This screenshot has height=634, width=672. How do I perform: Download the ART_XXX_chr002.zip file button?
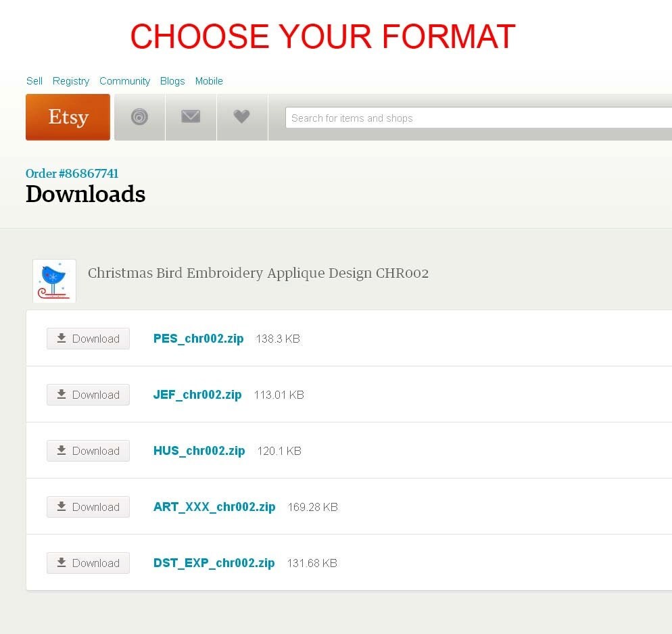(88, 507)
